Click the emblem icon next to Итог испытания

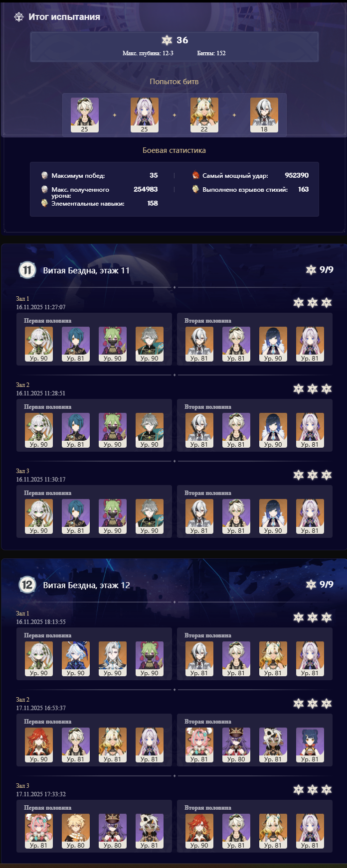point(19,17)
